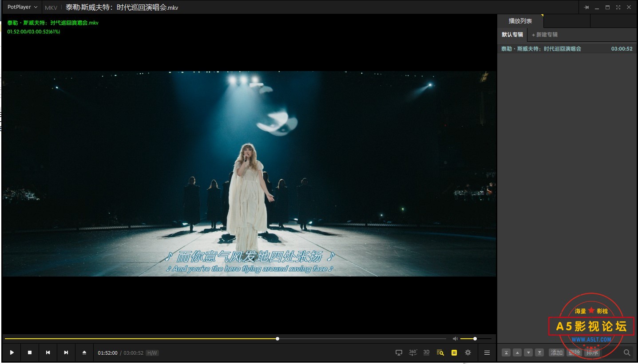Click the volume slider knob
The height and width of the screenshot is (364, 638).
click(x=475, y=339)
